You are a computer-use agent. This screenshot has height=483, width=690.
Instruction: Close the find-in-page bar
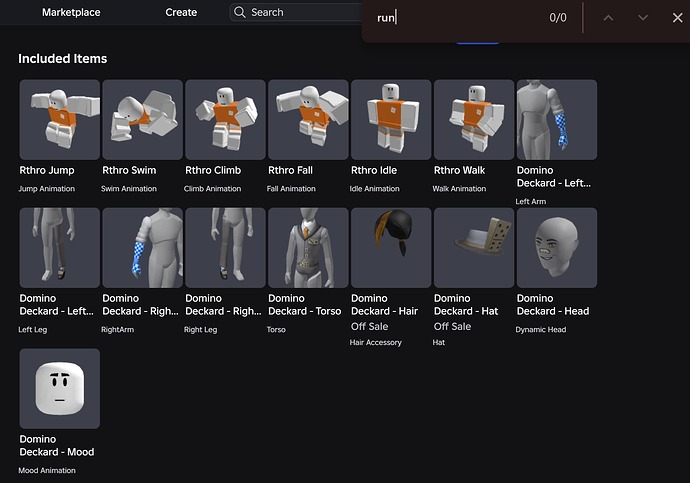677,18
